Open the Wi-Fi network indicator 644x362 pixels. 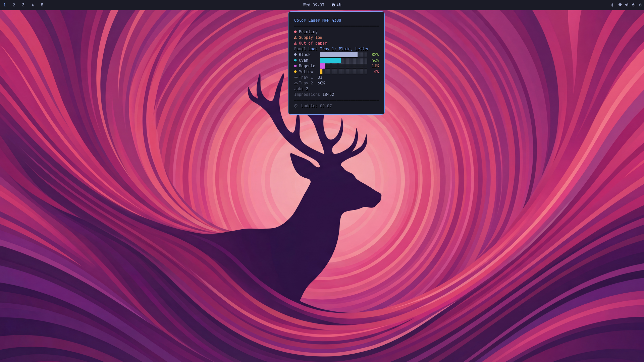620,5
